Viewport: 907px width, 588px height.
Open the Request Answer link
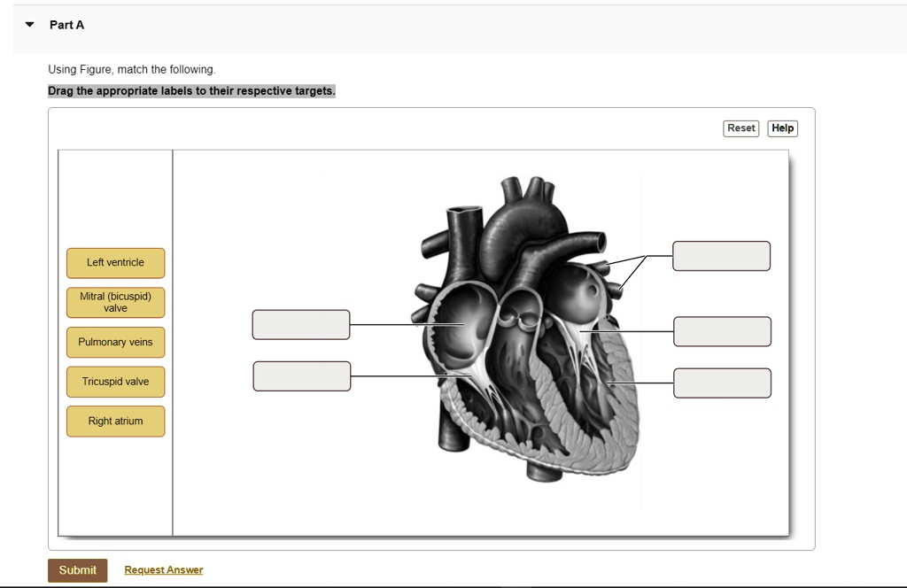(x=163, y=569)
